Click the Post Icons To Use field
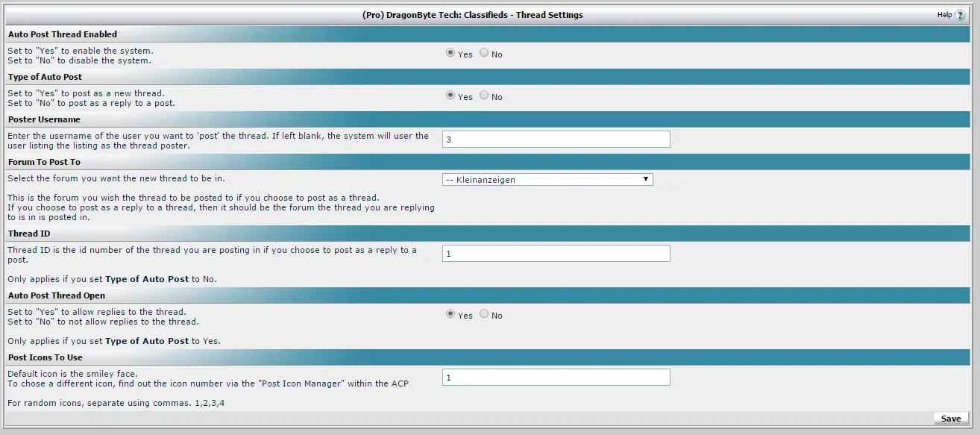This screenshot has width=980, height=435. click(x=556, y=378)
